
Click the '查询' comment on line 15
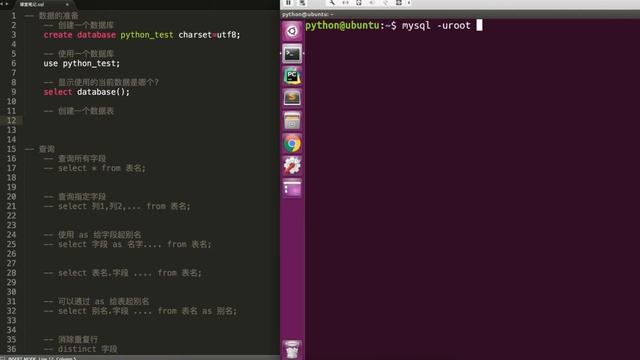click(47, 149)
